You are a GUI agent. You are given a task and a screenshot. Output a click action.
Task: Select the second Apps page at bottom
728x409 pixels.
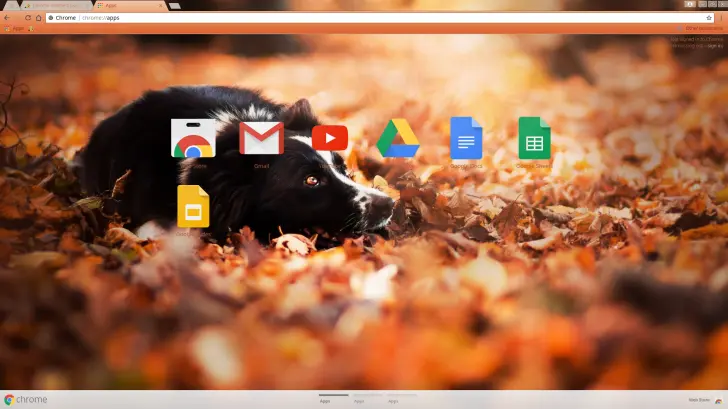point(368,399)
